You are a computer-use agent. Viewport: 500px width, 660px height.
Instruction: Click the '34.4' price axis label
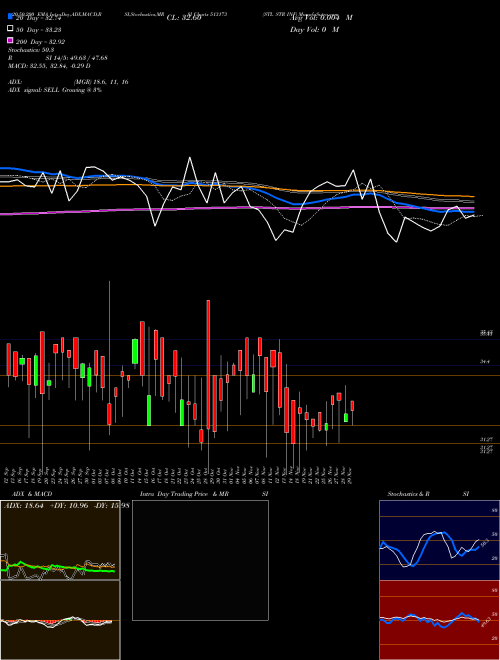pyautogui.click(x=485, y=361)
